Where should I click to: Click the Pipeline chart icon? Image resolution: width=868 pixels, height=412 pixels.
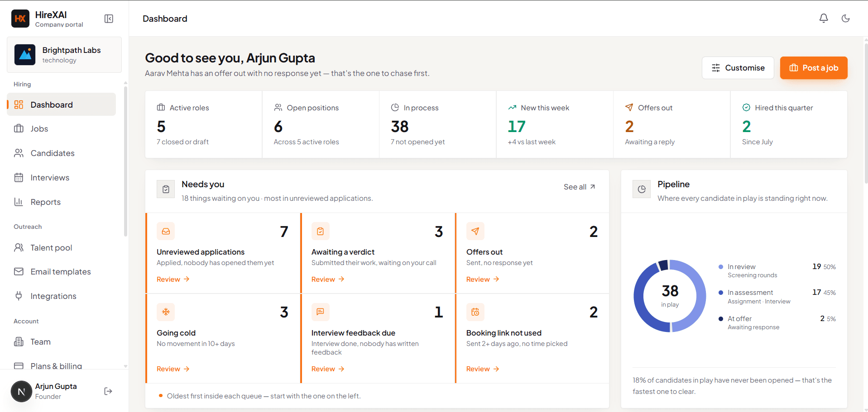(642, 189)
